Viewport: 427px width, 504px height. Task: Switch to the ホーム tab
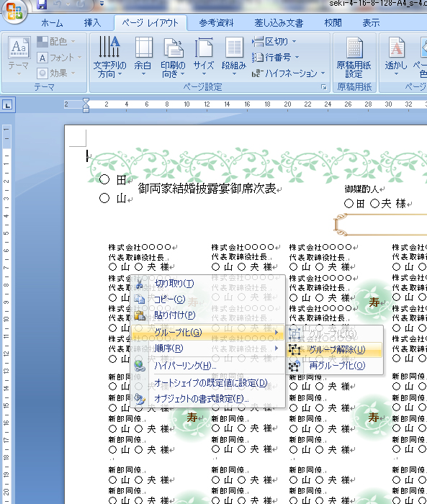(52, 23)
